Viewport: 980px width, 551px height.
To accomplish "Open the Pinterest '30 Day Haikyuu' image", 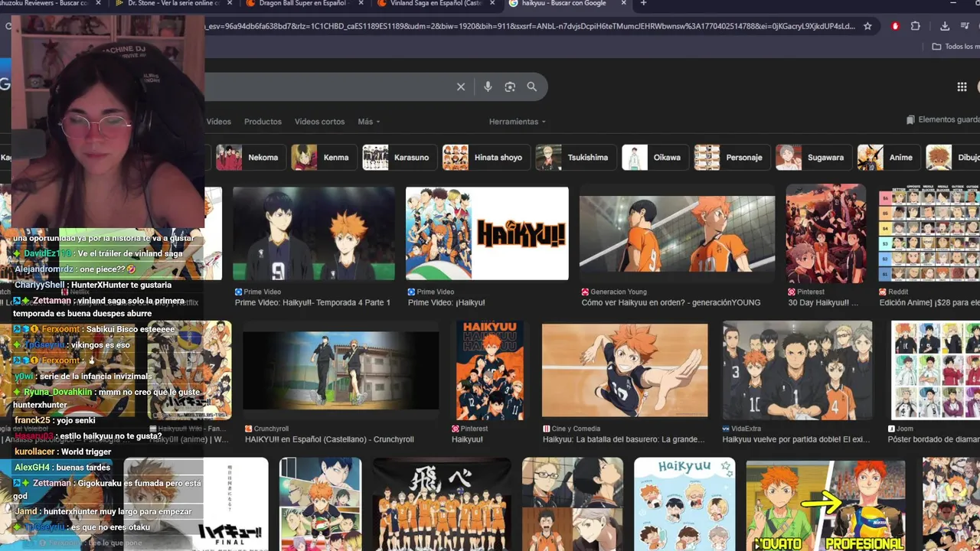I will [x=825, y=233].
